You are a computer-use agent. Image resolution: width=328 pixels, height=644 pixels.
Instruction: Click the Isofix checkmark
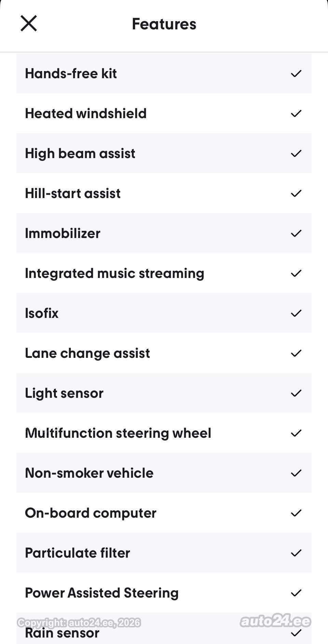pos(296,313)
